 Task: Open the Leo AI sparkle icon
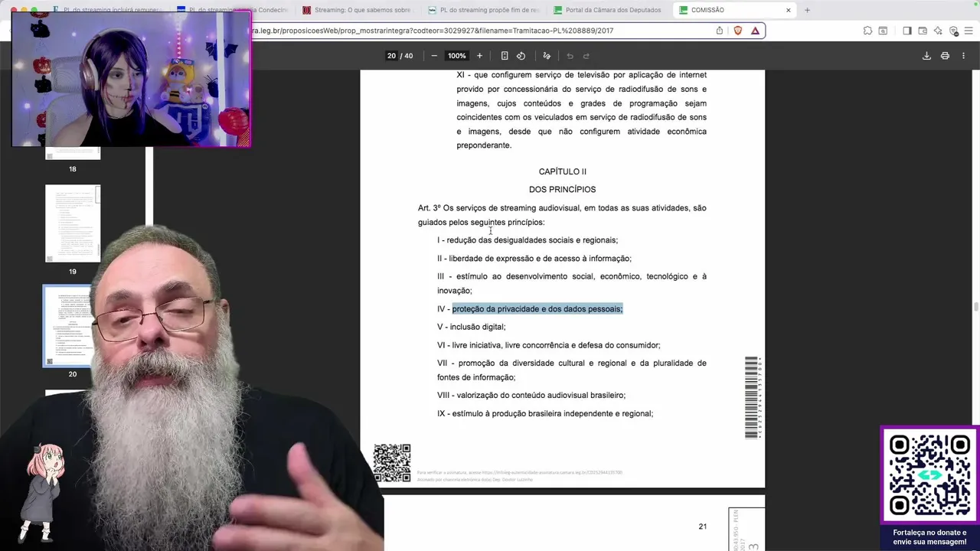point(938,31)
